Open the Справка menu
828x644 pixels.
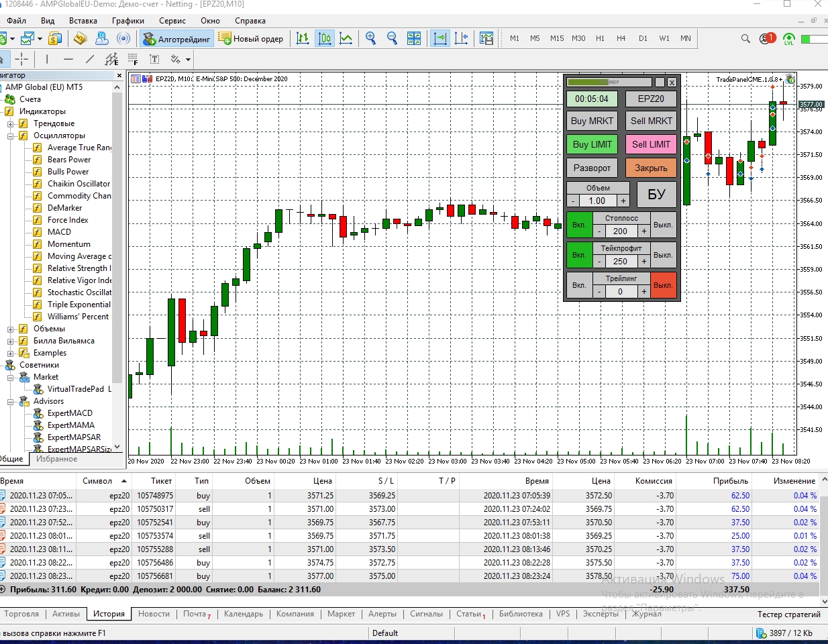pos(250,21)
